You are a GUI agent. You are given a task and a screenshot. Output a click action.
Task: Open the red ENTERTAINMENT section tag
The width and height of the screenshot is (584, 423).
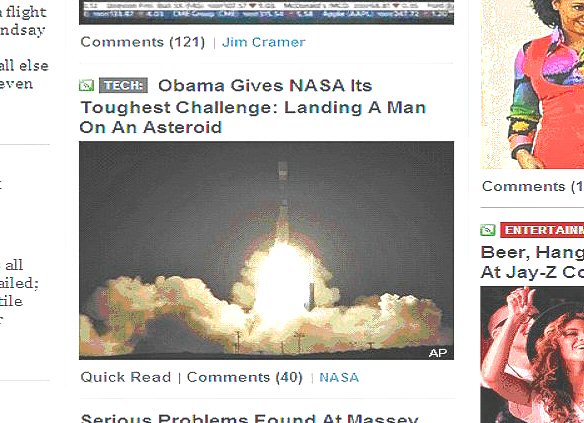coord(542,230)
